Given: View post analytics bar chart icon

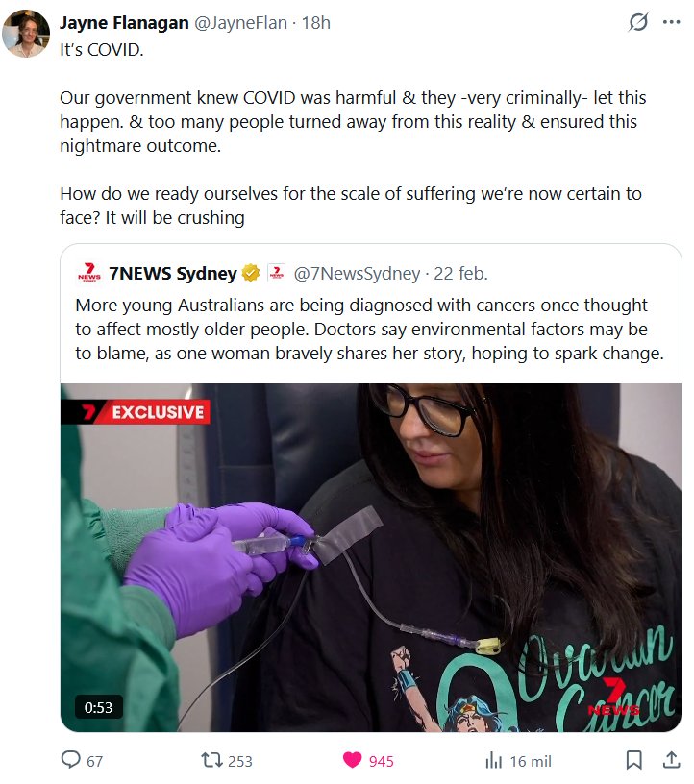Looking at the screenshot, I should 493,761.
